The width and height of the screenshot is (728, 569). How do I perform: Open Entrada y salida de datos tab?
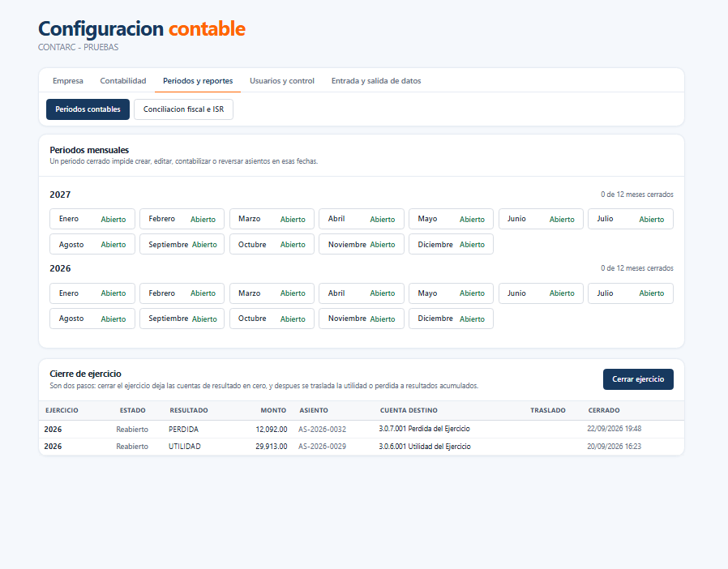[376, 81]
